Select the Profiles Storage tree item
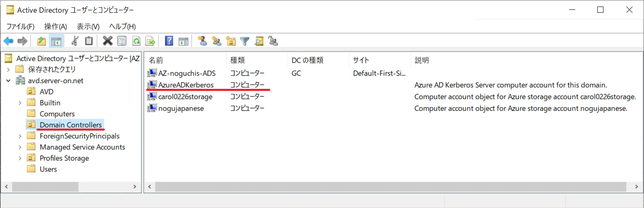Viewport: 644px width, 208px height. tap(64, 158)
